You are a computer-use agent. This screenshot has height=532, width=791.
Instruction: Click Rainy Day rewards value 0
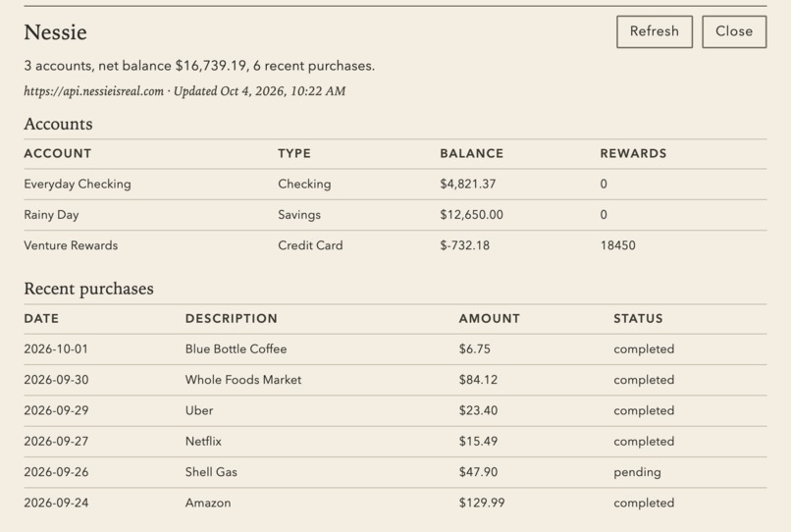pyautogui.click(x=604, y=215)
